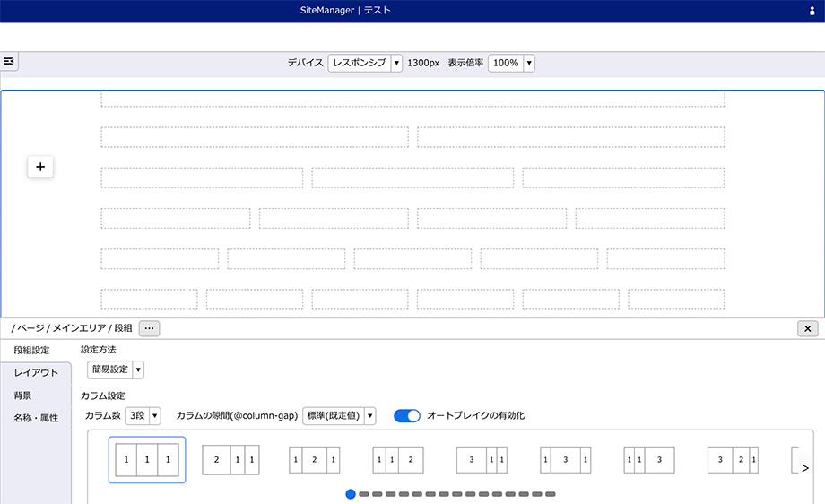This screenshot has width=825, height=504.
Task: Click メインエリア in the breadcrumb
Action: (x=80, y=328)
